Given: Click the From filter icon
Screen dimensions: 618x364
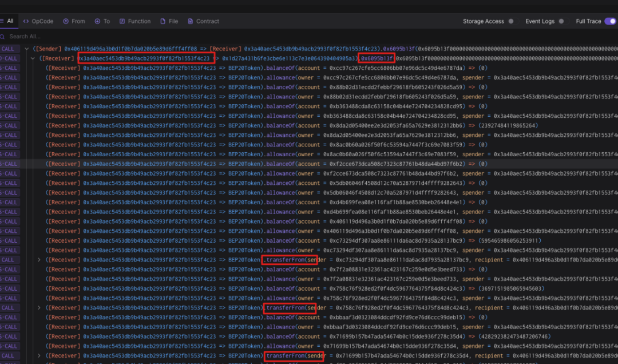Looking at the screenshot, I should point(66,21).
